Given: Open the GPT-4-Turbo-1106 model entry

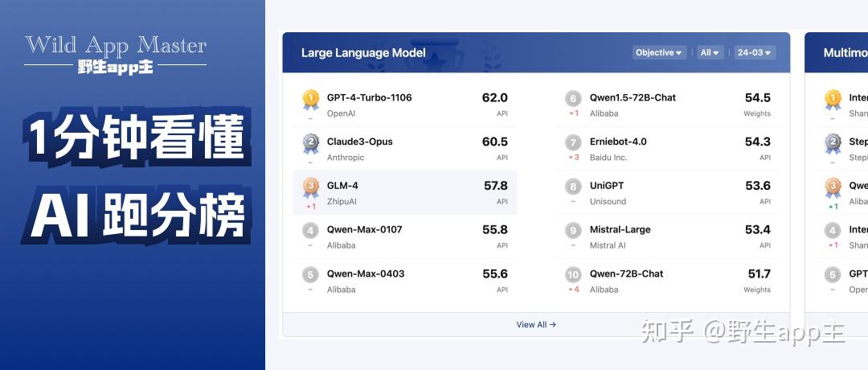Looking at the screenshot, I should [369, 97].
